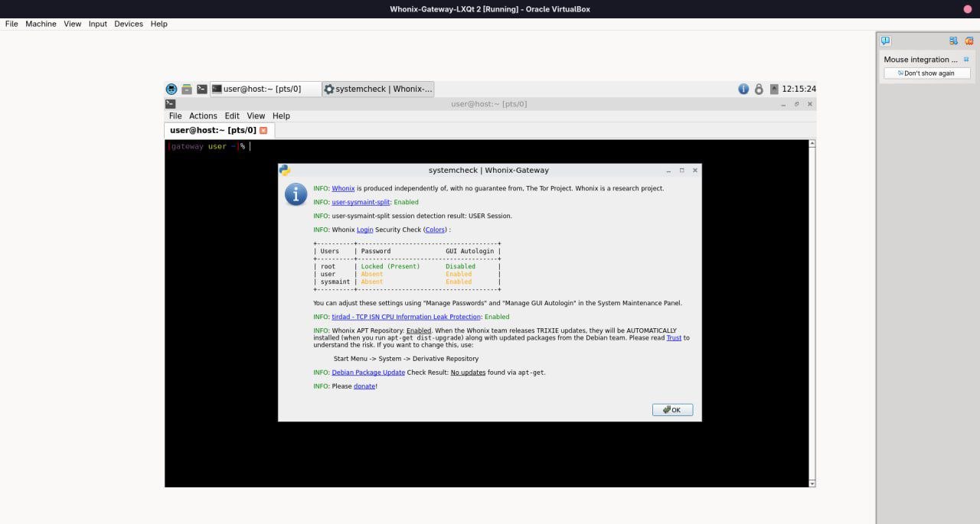Click the padlock tray icon

(759, 89)
